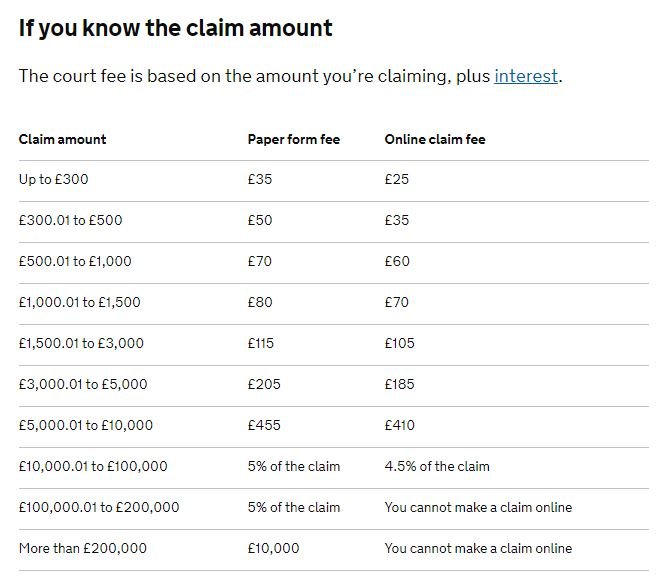
Task: Click the Up to £300 row label
Action: pos(53,179)
